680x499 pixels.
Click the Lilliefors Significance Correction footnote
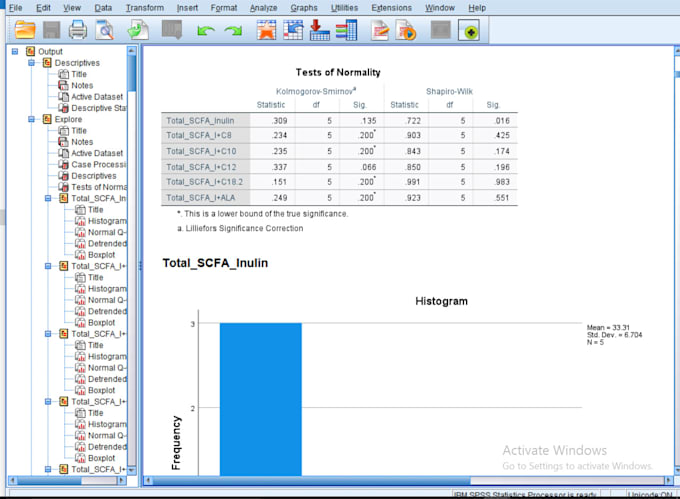pos(240,228)
